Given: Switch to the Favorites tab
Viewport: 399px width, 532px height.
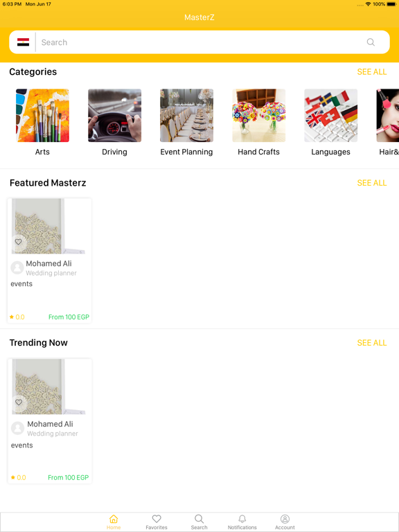Looking at the screenshot, I should point(157,522).
